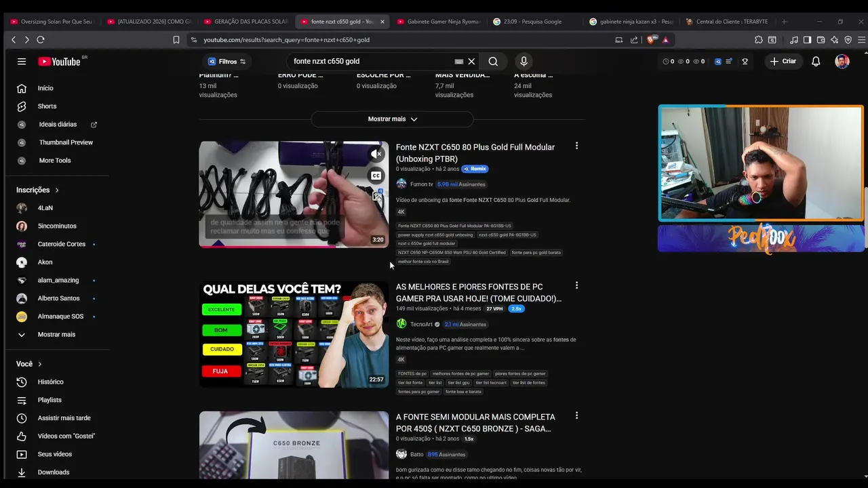Open the new tab plus button

(x=784, y=22)
